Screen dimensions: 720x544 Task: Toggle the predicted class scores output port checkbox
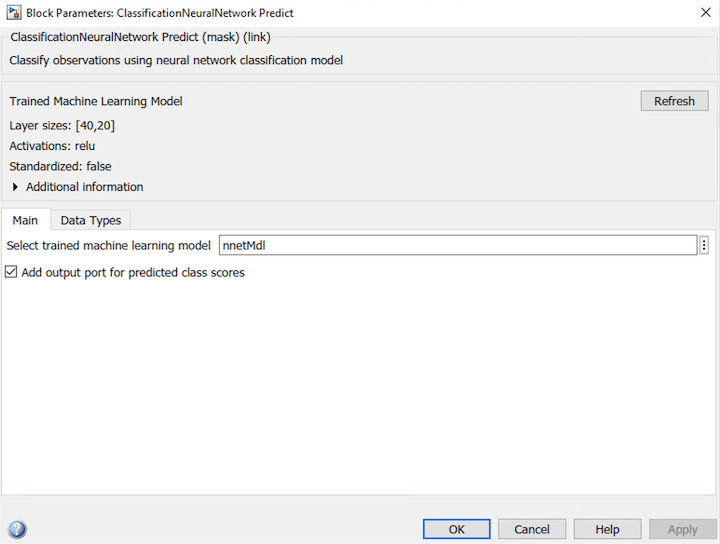point(11,272)
